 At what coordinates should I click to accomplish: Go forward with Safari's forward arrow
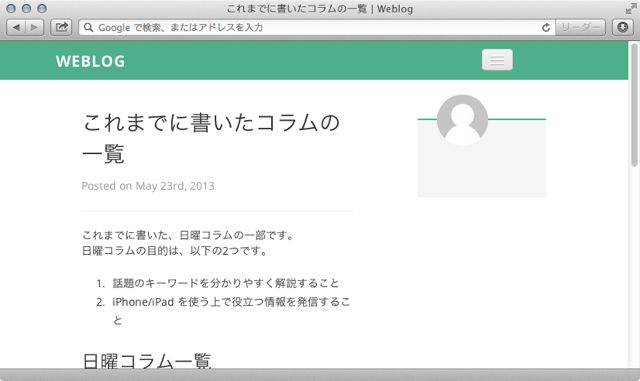click(34, 27)
